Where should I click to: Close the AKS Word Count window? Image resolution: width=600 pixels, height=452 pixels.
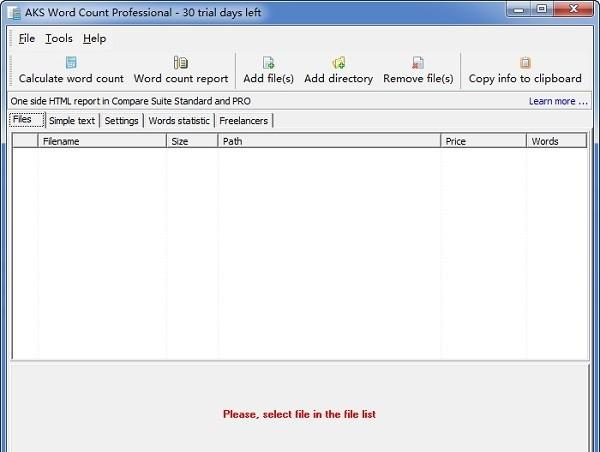(x=573, y=9)
